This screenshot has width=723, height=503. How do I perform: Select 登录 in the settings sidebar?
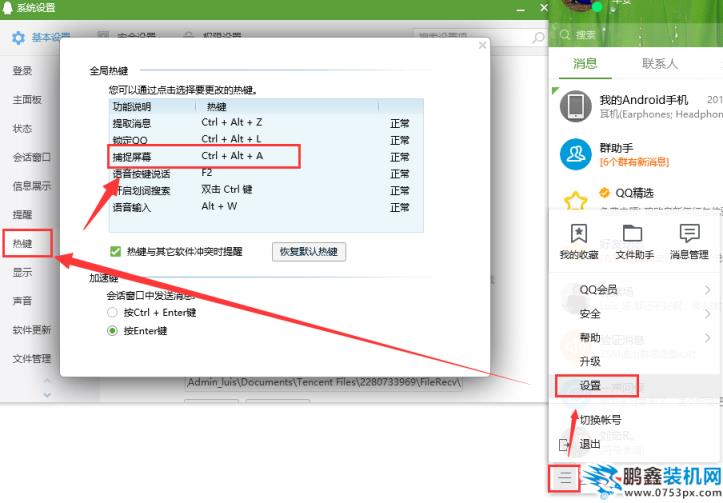(x=23, y=71)
